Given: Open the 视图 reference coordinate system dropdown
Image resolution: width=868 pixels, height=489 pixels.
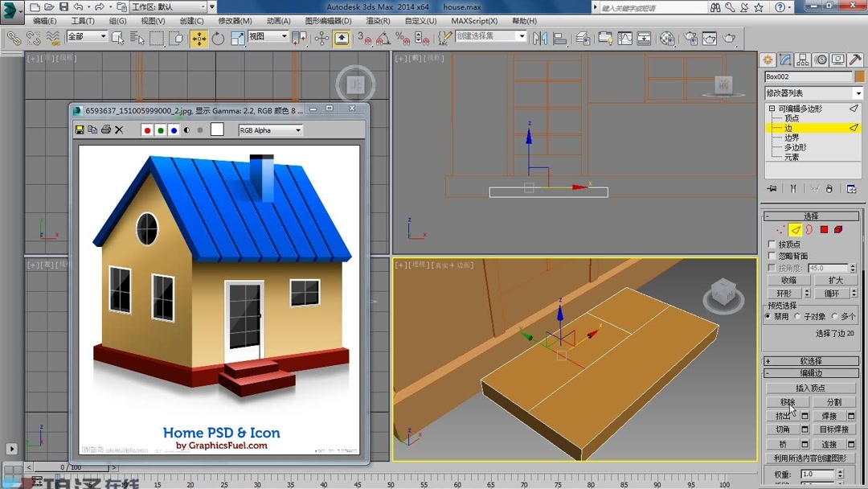Looking at the screenshot, I should click(284, 38).
